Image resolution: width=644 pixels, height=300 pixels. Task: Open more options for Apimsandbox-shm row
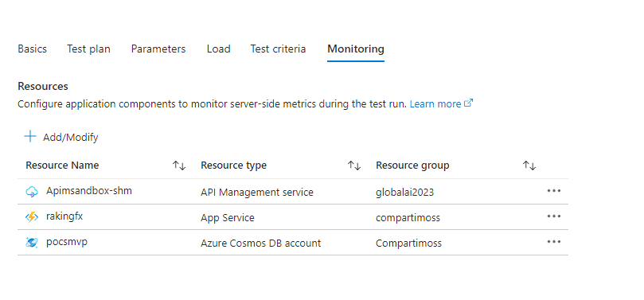point(553,191)
